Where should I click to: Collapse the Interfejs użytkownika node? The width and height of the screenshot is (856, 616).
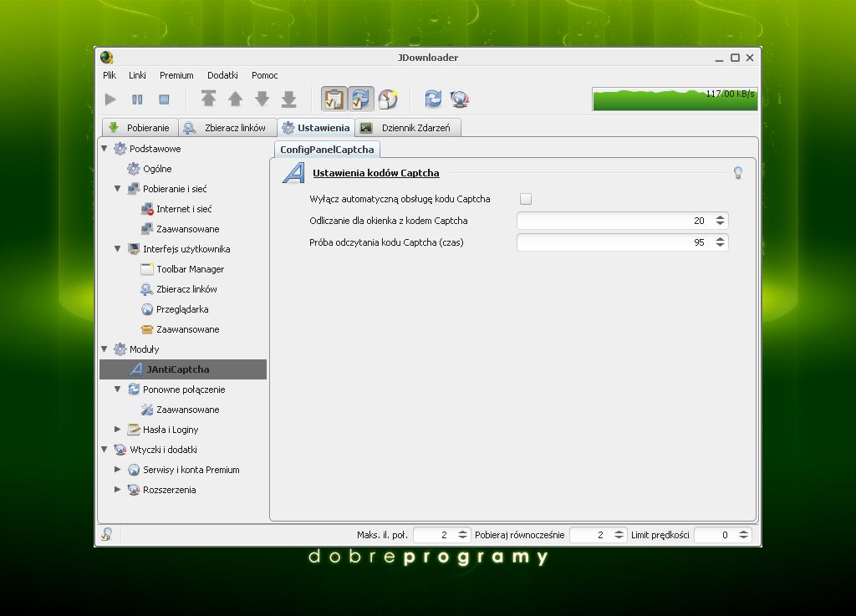[117, 249]
